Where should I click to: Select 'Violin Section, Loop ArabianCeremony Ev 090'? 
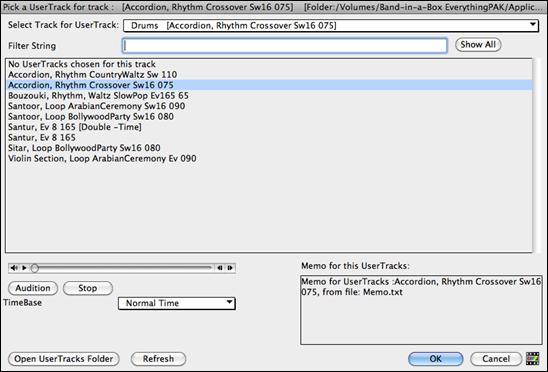pyautogui.click(x=269, y=159)
